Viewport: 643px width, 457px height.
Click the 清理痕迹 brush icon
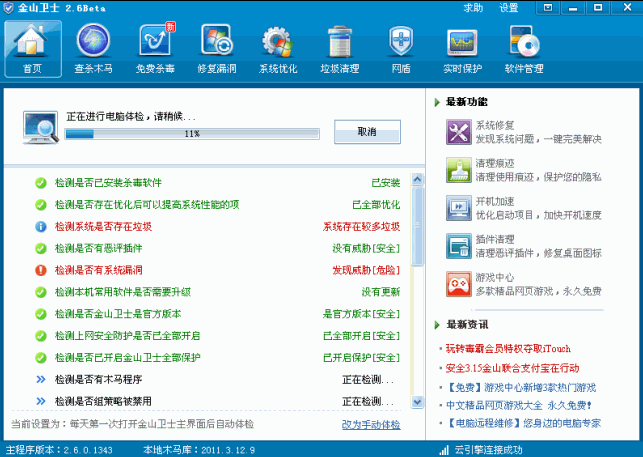(x=458, y=170)
